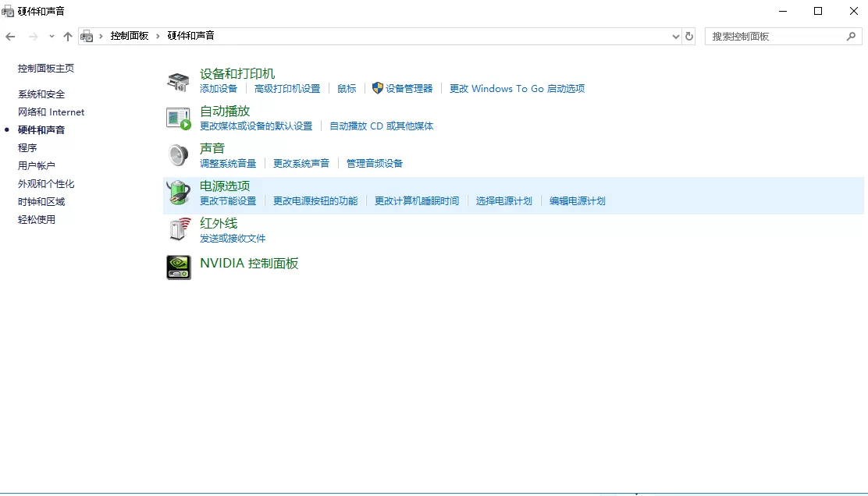Select 系统和安全 in sidebar

pos(41,94)
